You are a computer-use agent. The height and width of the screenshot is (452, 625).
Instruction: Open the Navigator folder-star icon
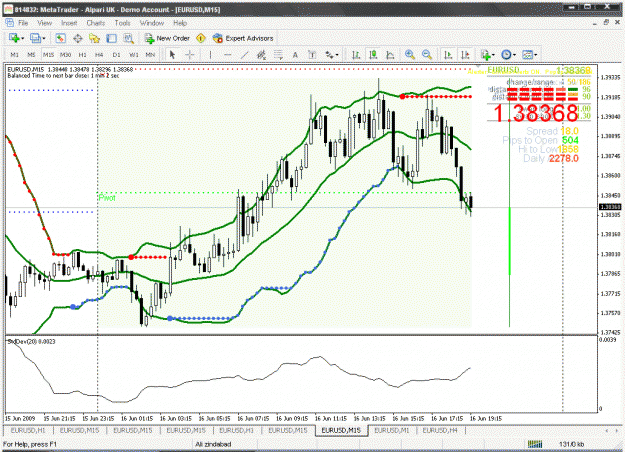[94, 38]
